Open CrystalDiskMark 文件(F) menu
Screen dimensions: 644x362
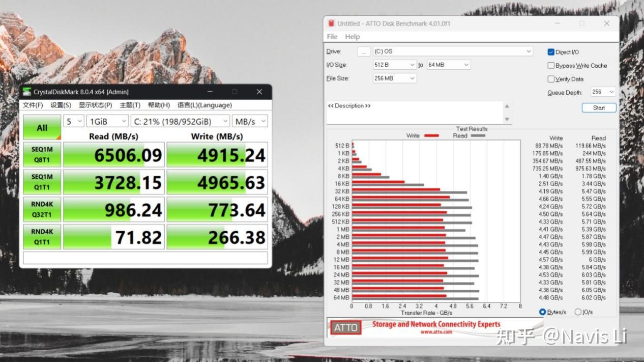tap(33, 105)
